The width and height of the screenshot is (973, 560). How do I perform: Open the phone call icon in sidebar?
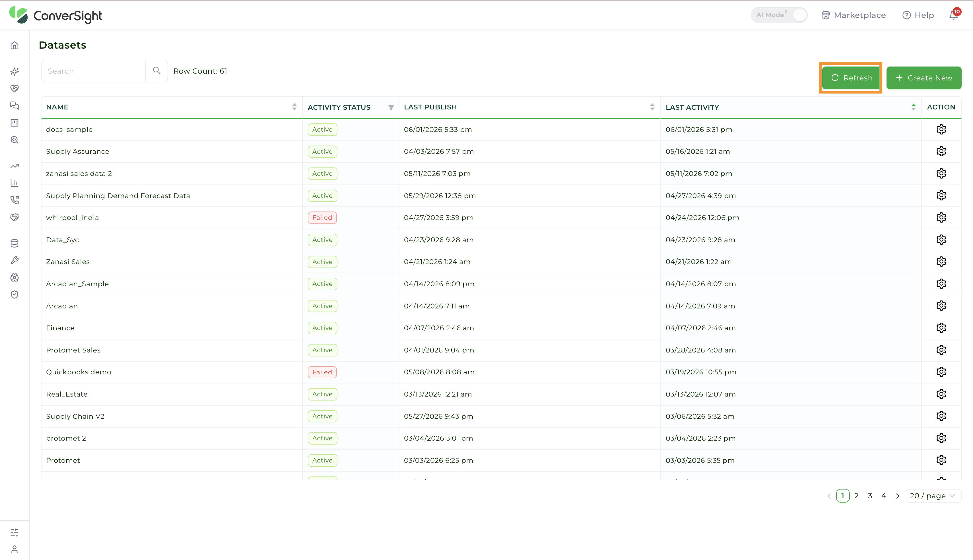[15, 200]
